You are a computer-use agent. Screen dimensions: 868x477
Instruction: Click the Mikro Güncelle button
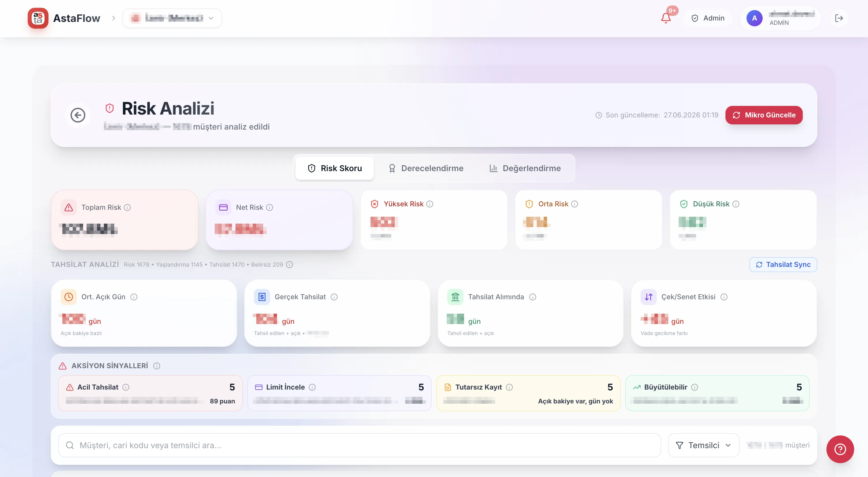[764, 115]
